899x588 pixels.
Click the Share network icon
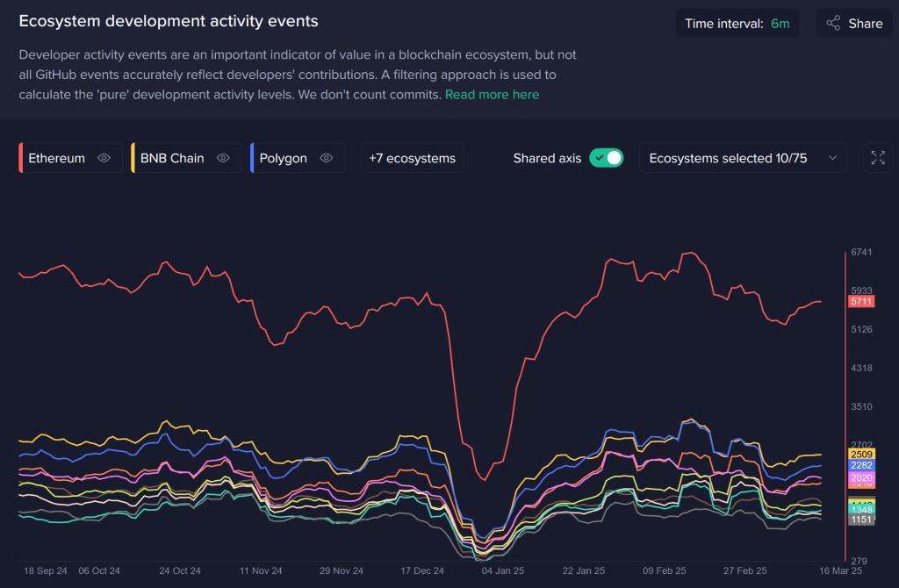833,24
